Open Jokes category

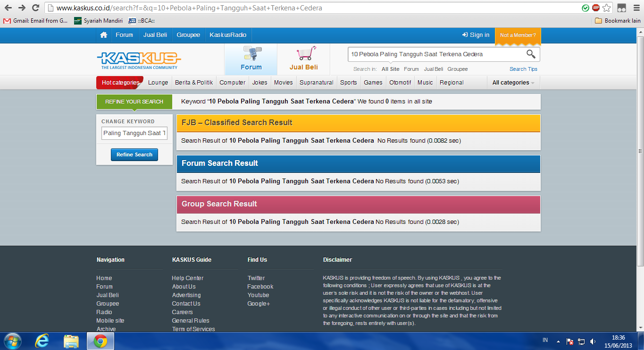point(259,83)
